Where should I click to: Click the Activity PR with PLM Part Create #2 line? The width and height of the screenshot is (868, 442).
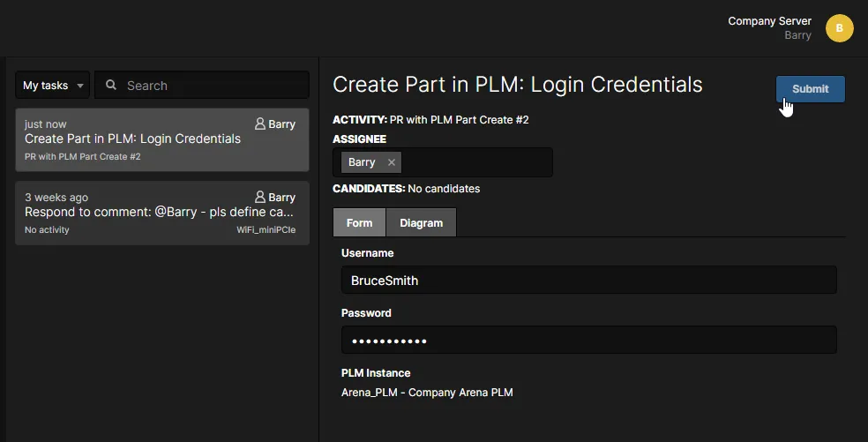430,120
